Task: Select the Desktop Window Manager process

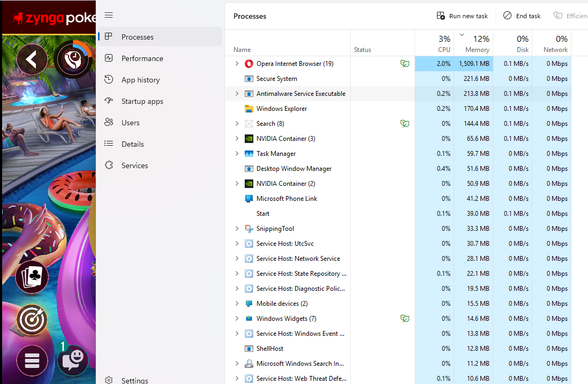Action: (x=398, y=168)
